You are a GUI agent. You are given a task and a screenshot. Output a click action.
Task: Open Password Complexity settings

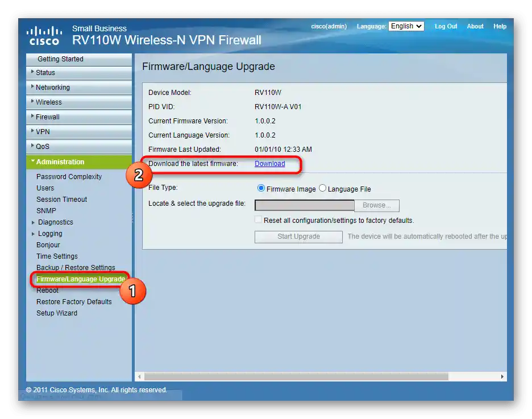69,177
